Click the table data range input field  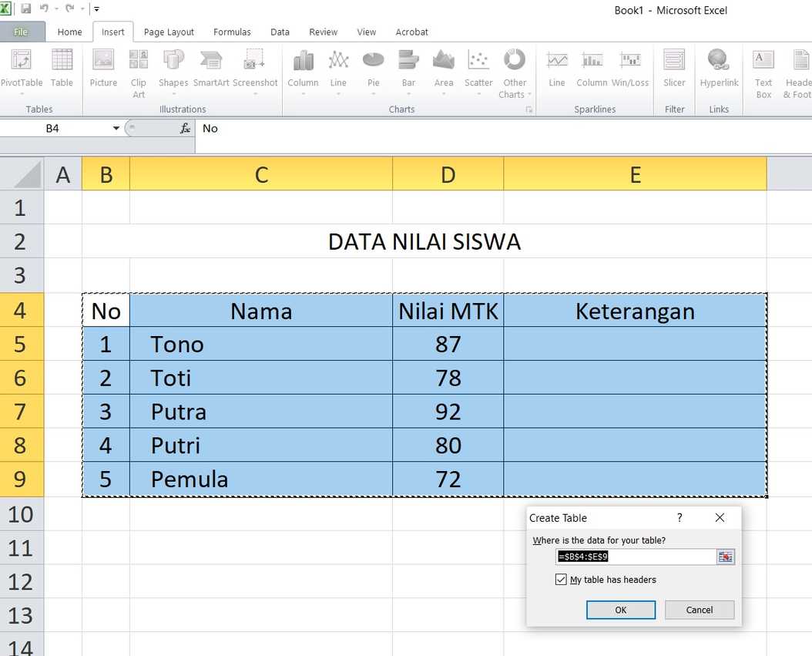tap(636, 557)
